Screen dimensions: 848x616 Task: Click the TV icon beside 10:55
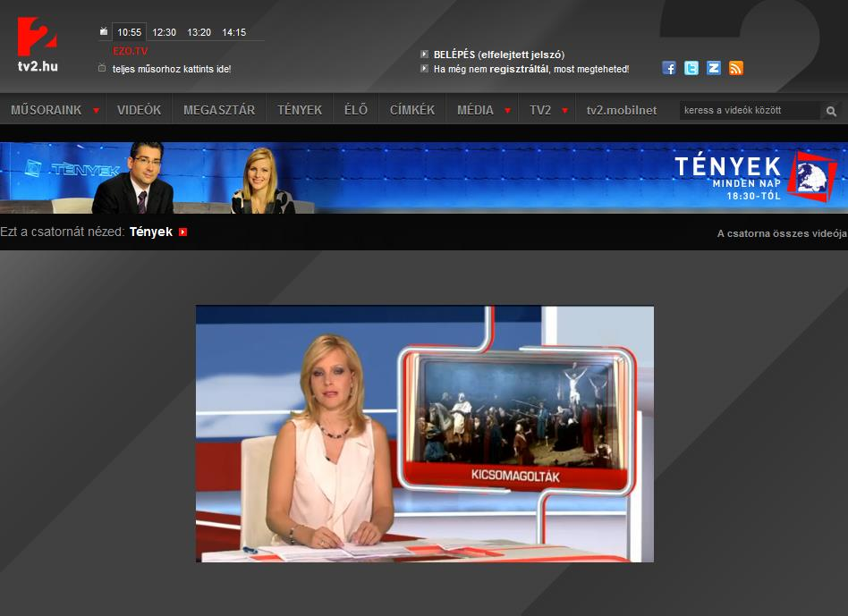(103, 31)
